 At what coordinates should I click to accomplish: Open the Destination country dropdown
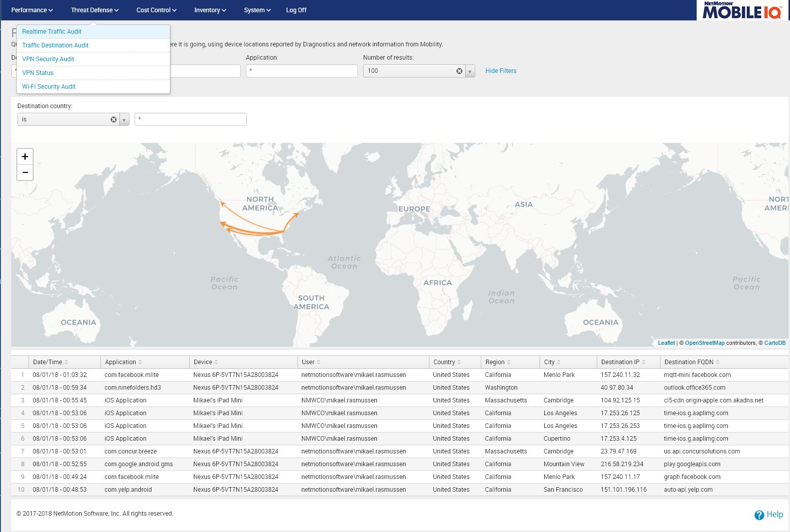pos(124,119)
